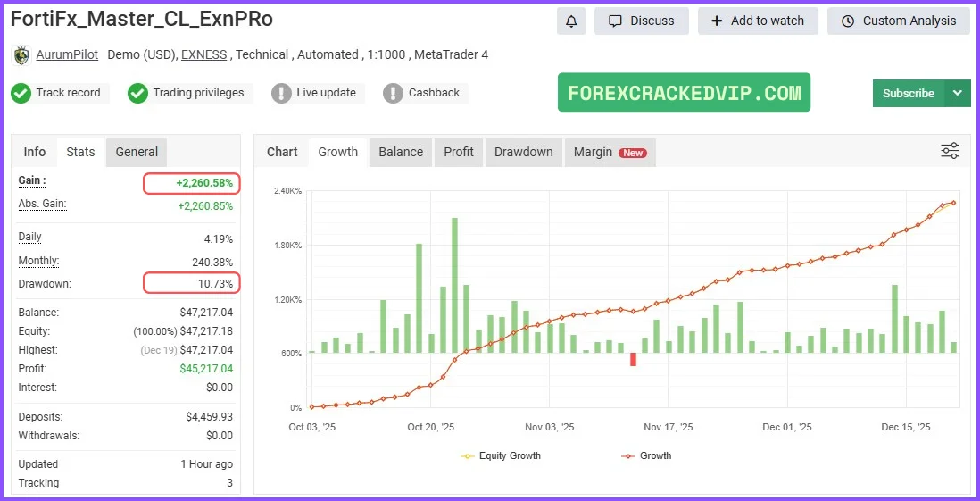The width and height of the screenshot is (980, 501).
Task: Open the Margin tab marked New
Action: pos(610,152)
